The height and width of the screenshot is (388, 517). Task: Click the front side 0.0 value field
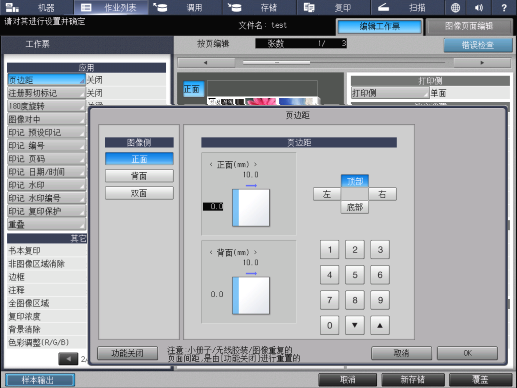tap(213, 206)
